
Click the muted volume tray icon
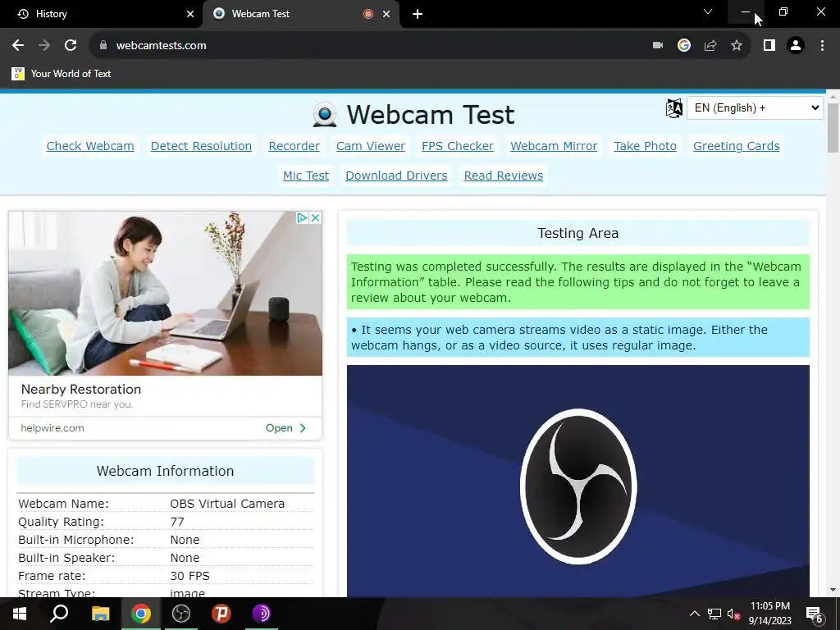pos(734,614)
